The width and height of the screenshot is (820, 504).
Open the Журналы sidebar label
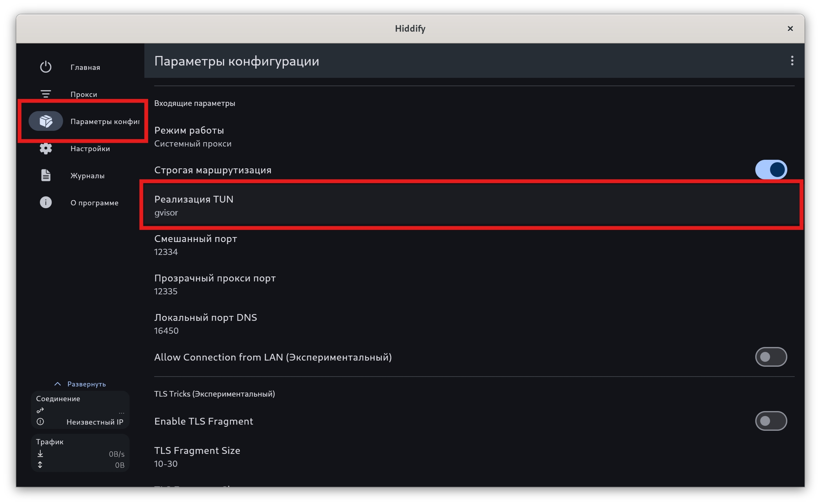(87, 176)
